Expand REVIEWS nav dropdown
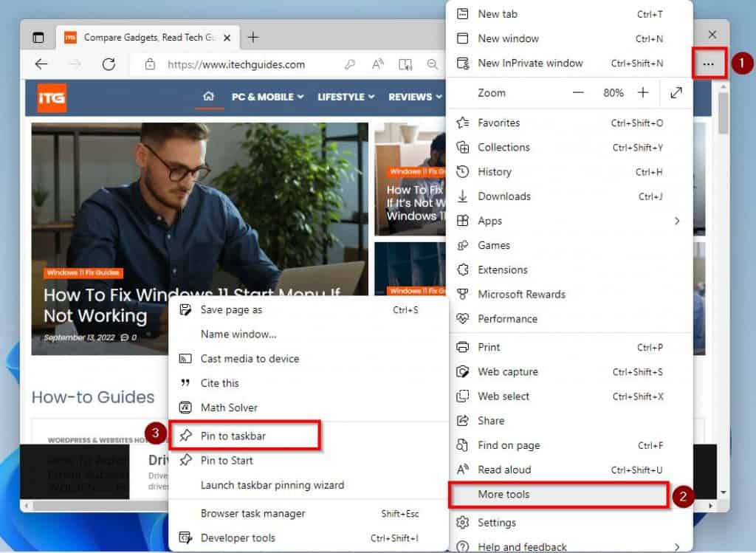Screen dimensions: 756x553 click(415, 97)
